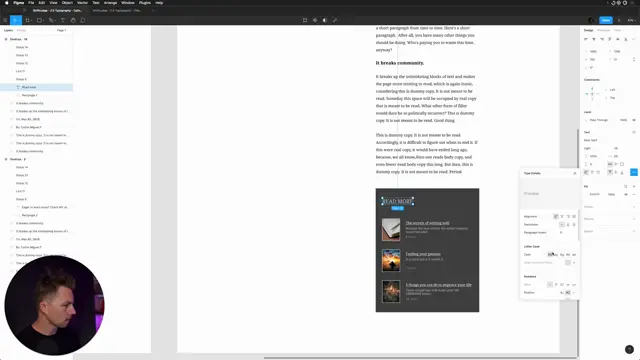This screenshot has height=360, width=640.
Task: Click text align center in Text section
Action: [592, 172]
